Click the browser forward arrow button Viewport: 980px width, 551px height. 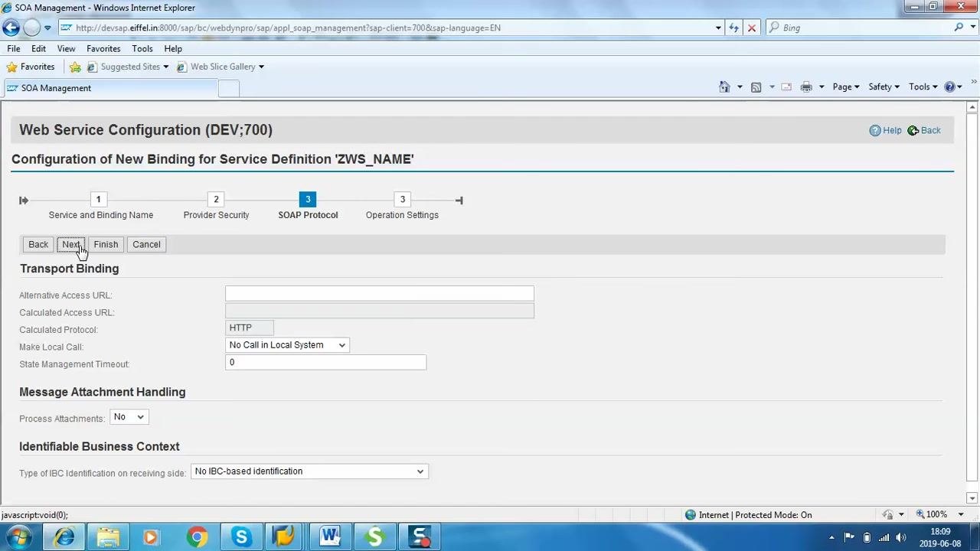pos(31,28)
